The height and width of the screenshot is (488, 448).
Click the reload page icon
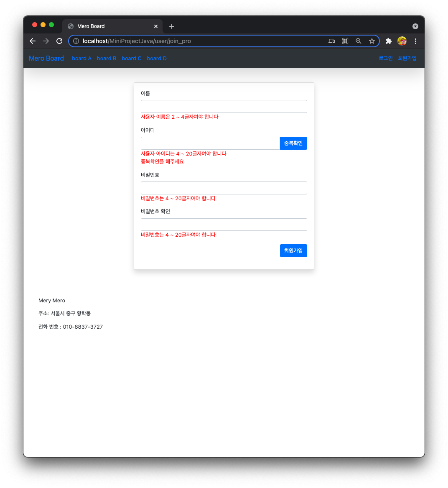point(59,41)
